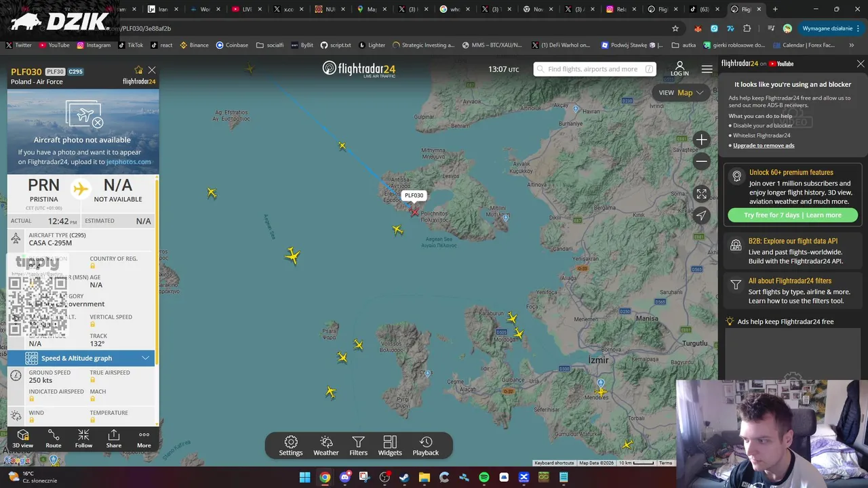Open a new browser tab
This screenshot has height=488, width=868.
pos(775,9)
